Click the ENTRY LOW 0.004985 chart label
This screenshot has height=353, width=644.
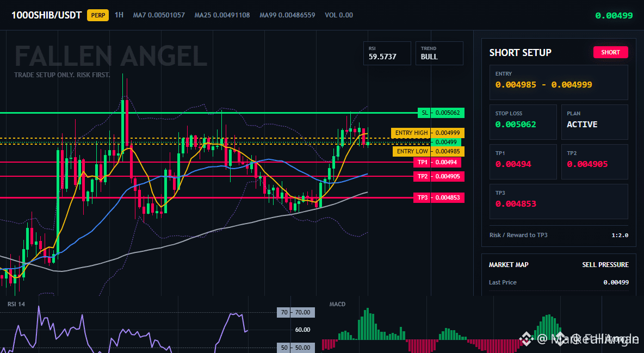click(429, 151)
